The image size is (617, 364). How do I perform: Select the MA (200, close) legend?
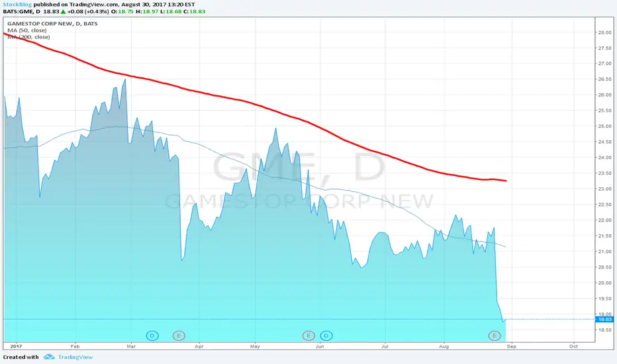[x=28, y=37]
